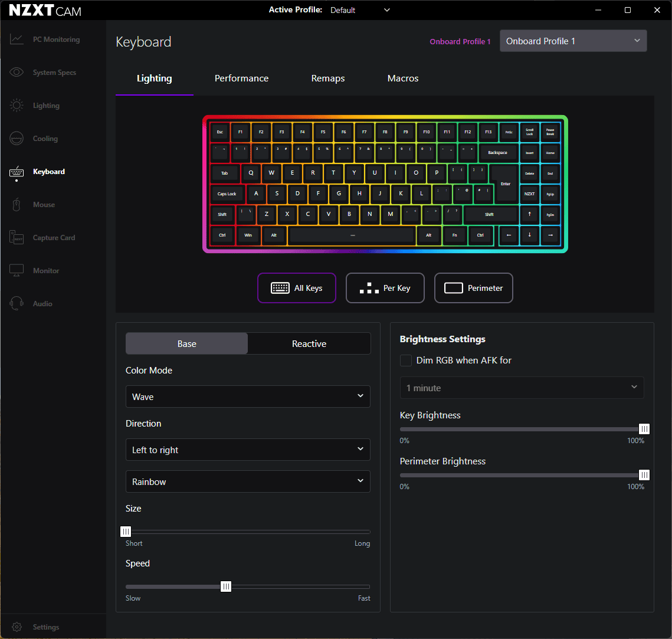Open the Cooling section icon
The height and width of the screenshot is (639, 672).
tap(17, 139)
